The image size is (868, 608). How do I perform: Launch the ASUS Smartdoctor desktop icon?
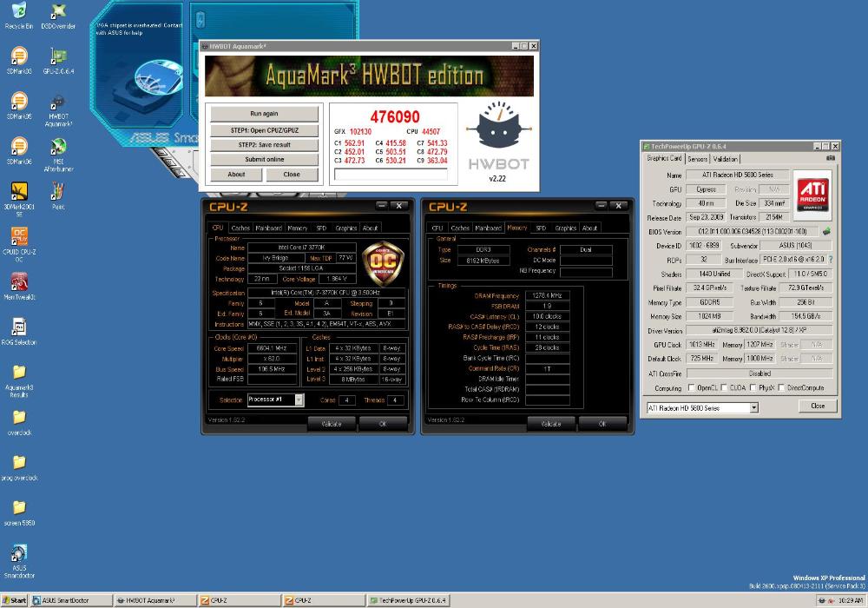(x=19, y=561)
